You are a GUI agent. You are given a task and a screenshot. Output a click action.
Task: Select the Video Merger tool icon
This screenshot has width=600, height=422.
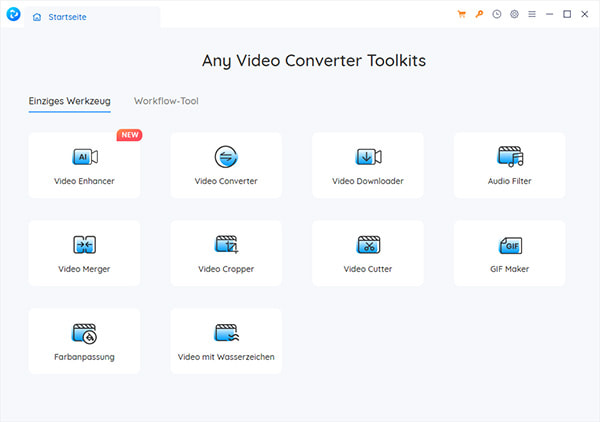coord(84,245)
